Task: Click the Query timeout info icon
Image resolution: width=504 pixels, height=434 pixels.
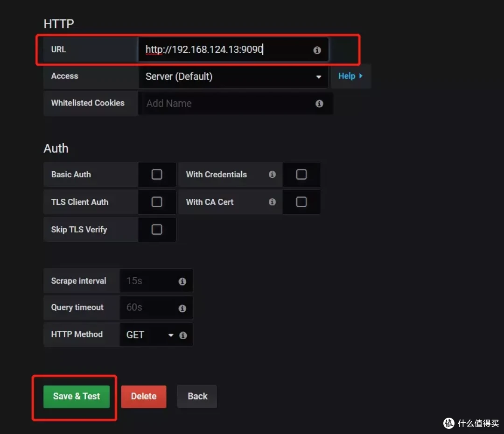Action: pyautogui.click(x=182, y=308)
